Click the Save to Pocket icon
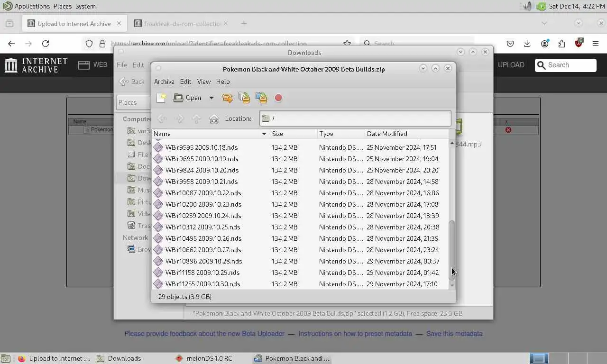This screenshot has height=364, width=607. (510, 44)
